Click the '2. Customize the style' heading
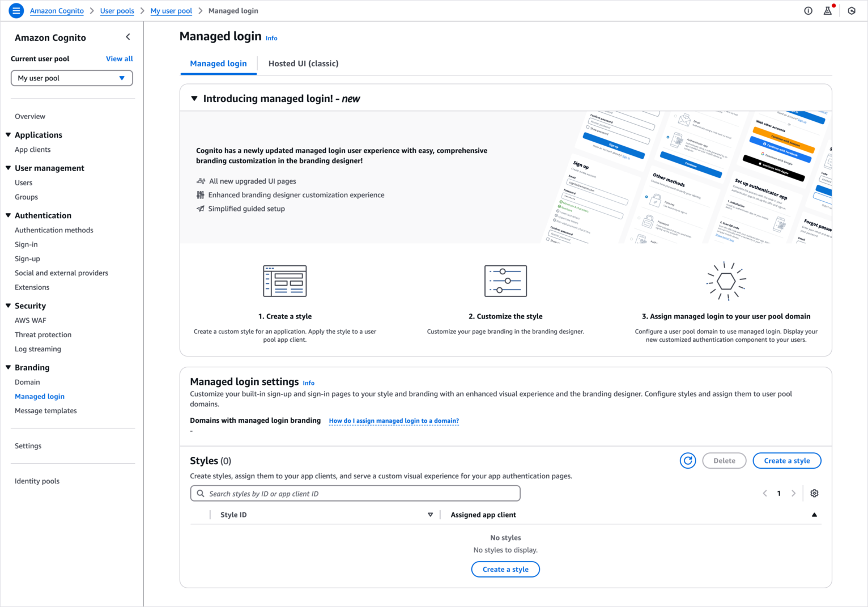This screenshot has width=868, height=607. (x=505, y=316)
